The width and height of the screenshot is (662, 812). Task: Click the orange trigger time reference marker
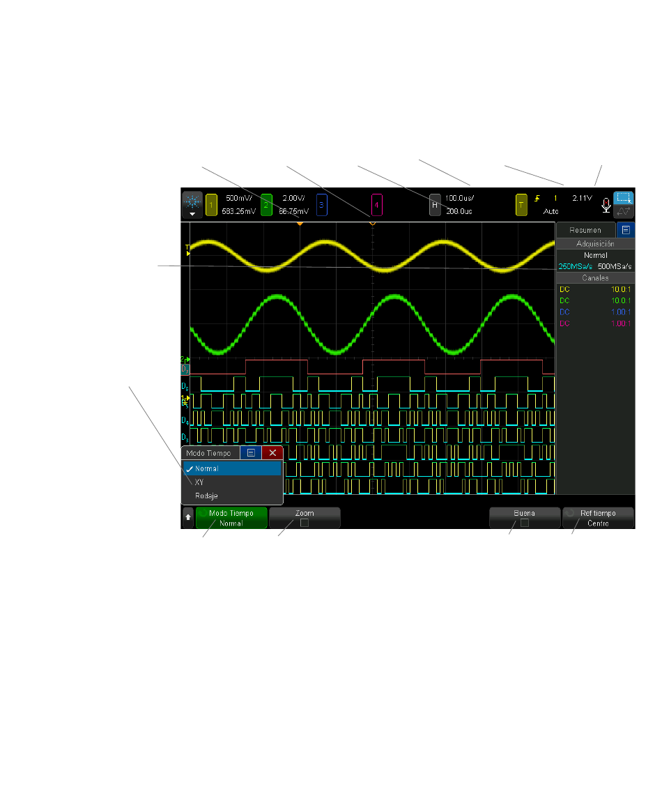(300, 224)
